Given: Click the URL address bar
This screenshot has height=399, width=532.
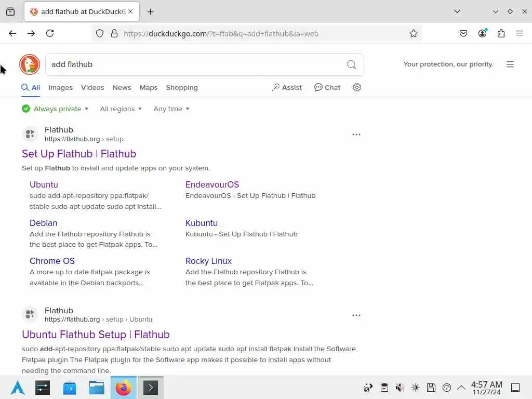Looking at the screenshot, I should [x=258, y=34].
